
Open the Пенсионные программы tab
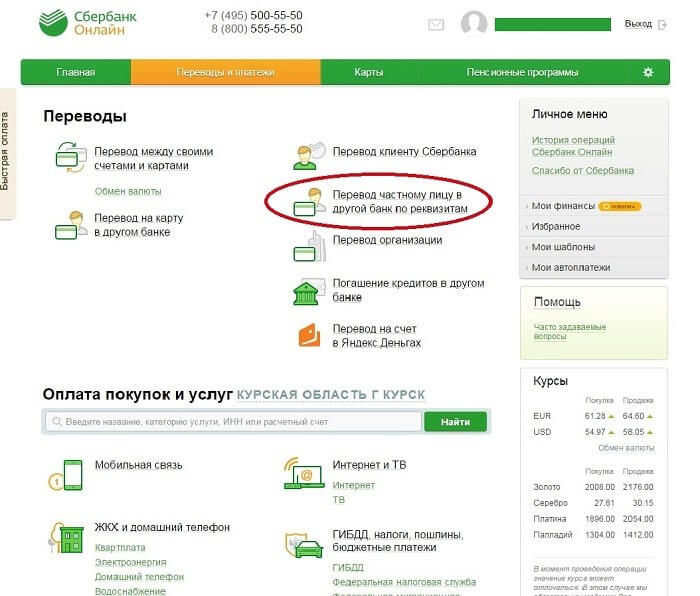(522, 72)
